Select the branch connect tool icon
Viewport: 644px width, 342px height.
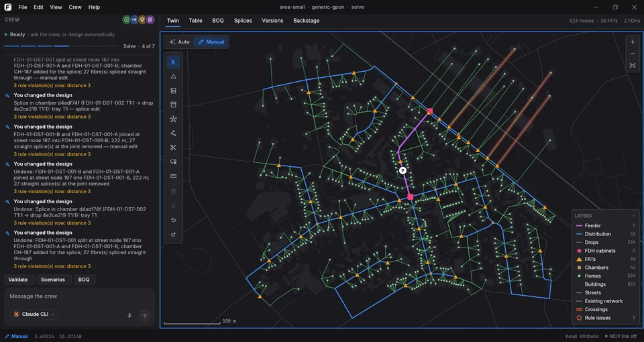[173, 133]
